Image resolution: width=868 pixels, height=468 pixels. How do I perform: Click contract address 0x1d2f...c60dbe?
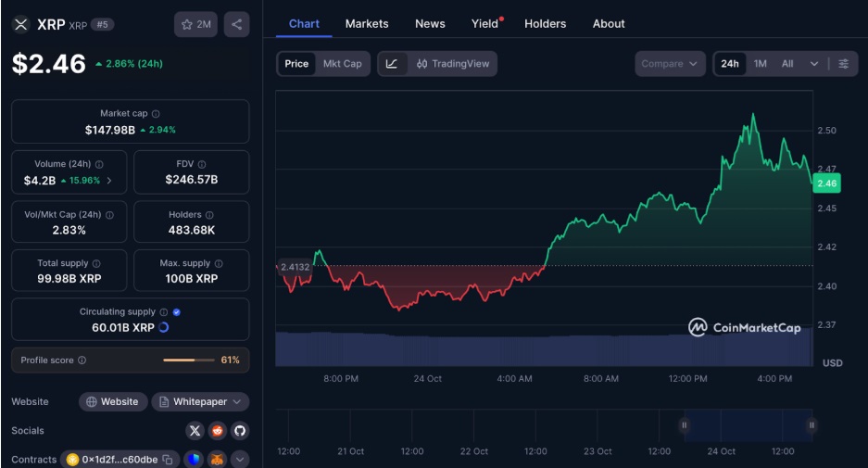click(x=120, y=460)
